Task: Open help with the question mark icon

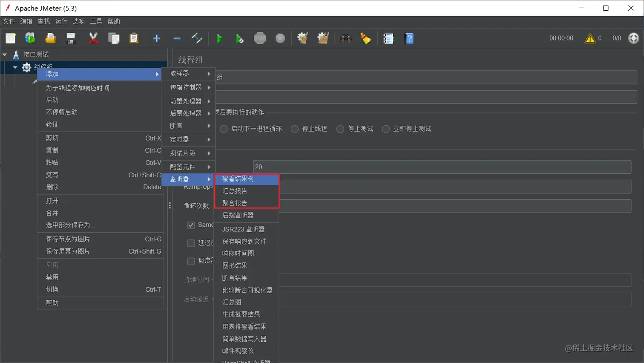Action: [409, 38]
